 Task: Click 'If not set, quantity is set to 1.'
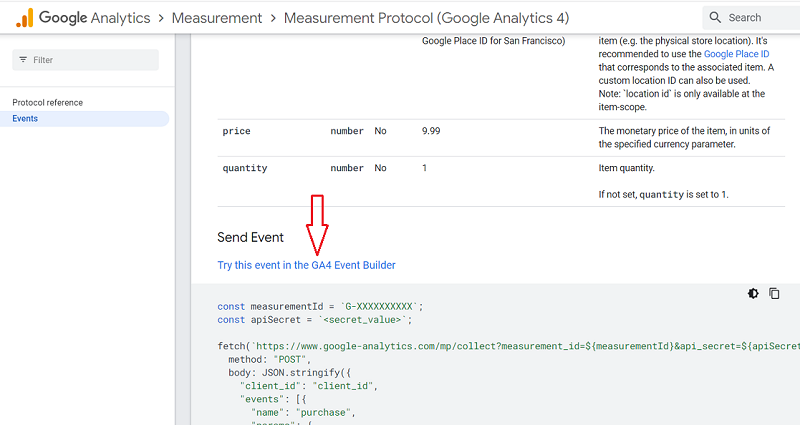click(x=663, y=194)
